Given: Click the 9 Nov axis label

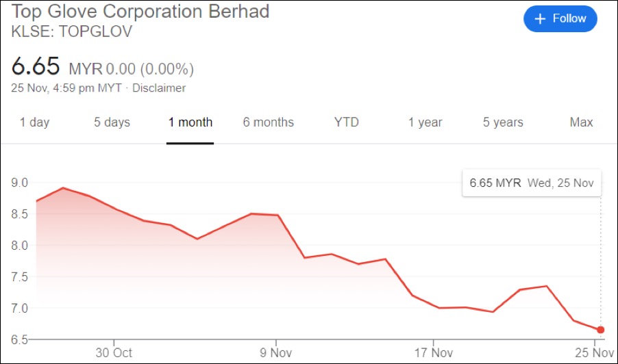Looking at the screenshot, I should (x=276, y=352).
